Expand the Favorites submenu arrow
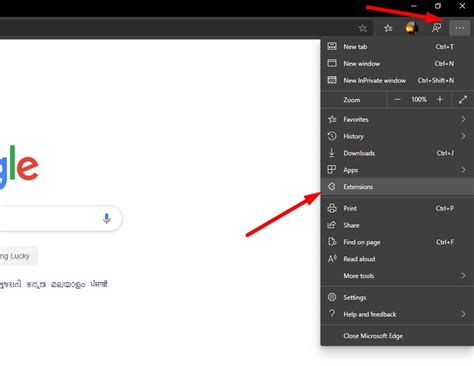This screenshot has width=474, height=366. click(463, 119)
